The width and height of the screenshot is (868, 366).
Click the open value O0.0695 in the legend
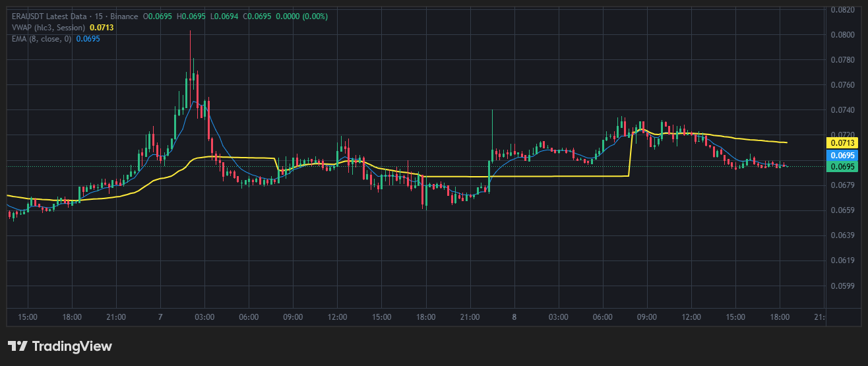pos(159,16)
